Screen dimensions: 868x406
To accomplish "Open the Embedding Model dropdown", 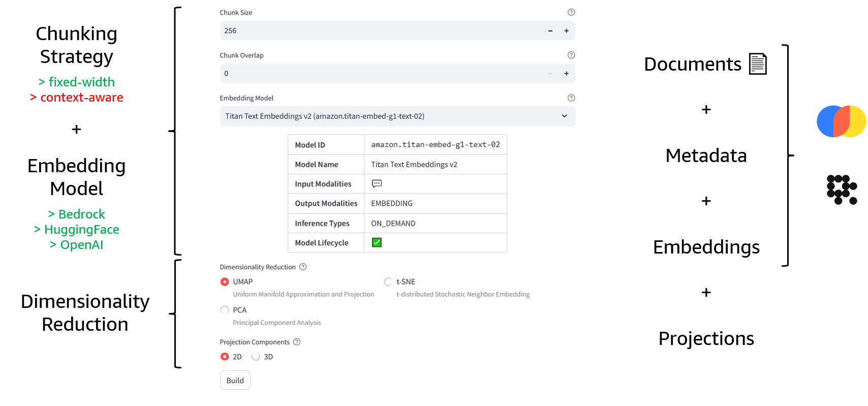I will click(x=397, y=116).
